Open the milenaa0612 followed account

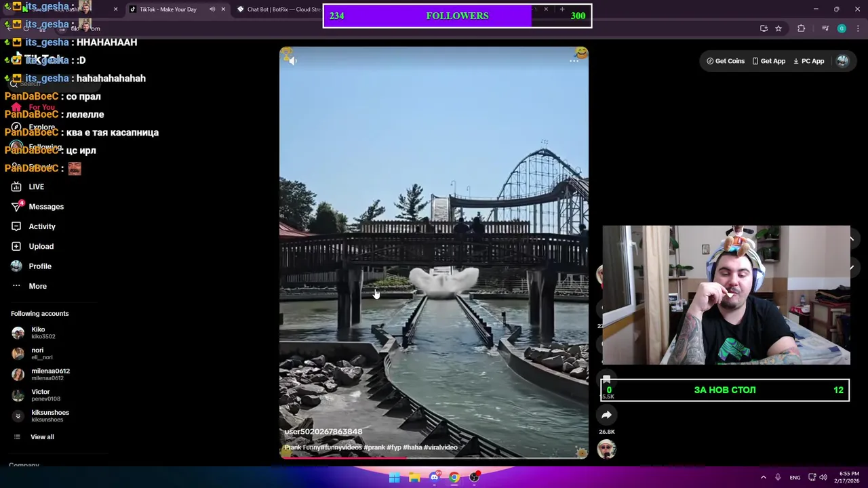coord(41,374)
